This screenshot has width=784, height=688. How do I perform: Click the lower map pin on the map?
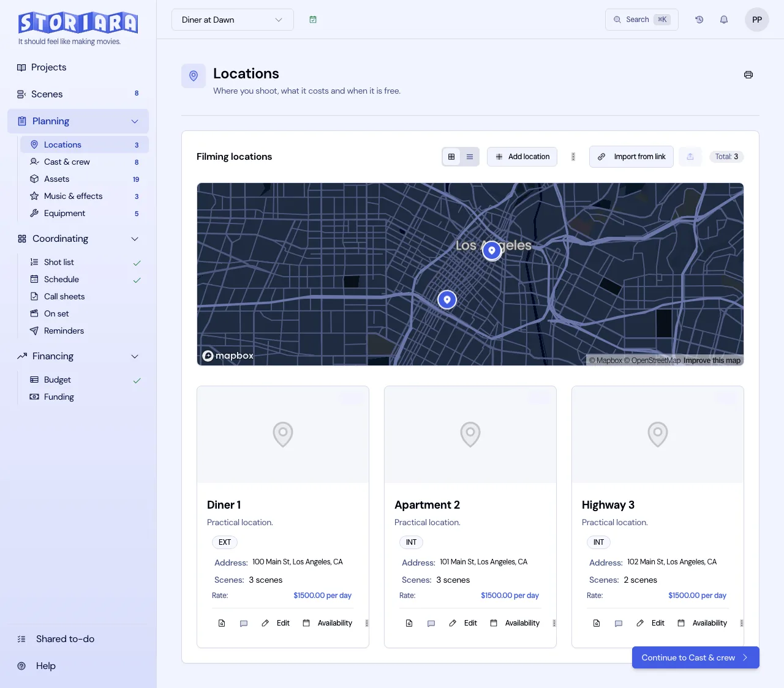click(447, 299)
